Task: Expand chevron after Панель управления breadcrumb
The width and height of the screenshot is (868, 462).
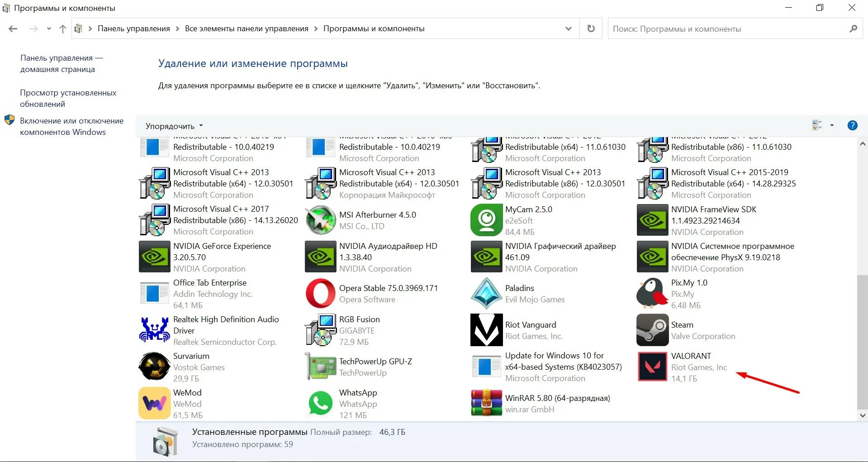Action: point(177,29)
